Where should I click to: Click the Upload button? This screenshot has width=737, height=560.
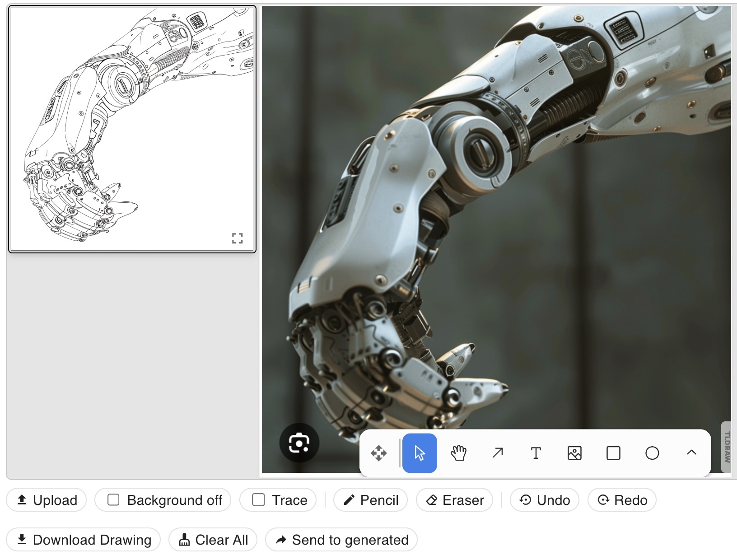47,500
